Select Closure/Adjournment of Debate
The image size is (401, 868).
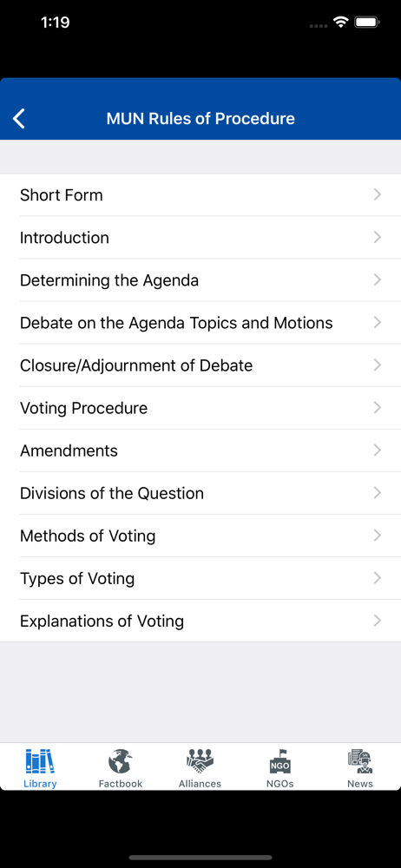(x=200, y=365)
